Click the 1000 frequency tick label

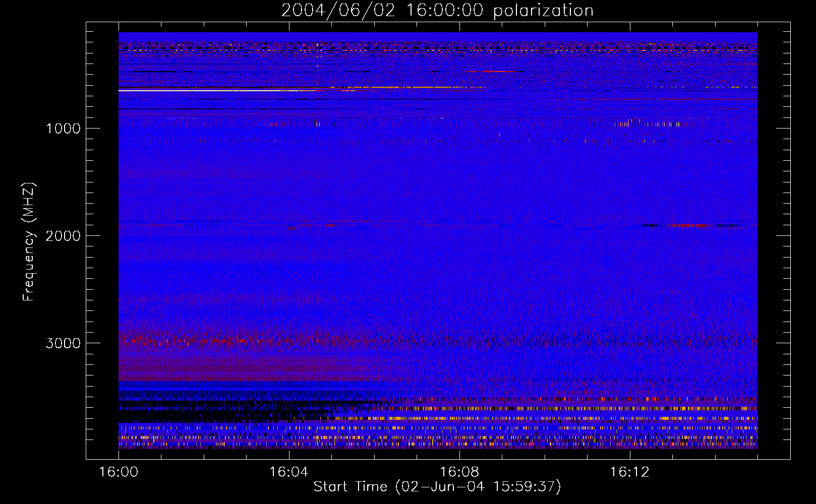63,129
